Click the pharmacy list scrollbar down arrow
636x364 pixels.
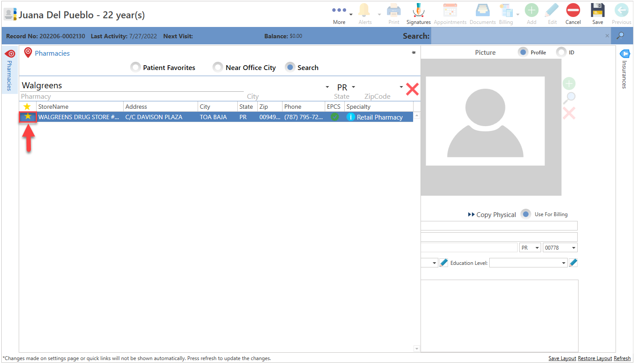coord(417,348)
